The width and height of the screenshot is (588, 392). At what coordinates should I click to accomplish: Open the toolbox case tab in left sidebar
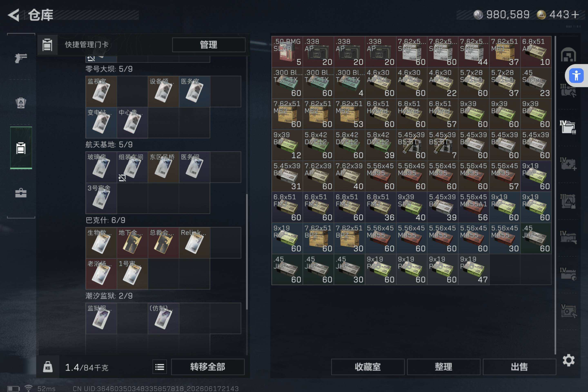coord(21,193)
